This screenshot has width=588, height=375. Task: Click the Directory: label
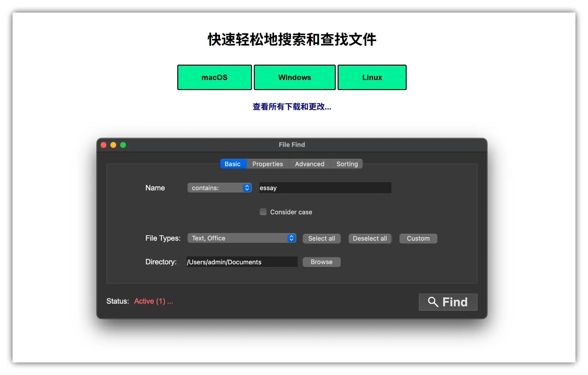[161, 262]
